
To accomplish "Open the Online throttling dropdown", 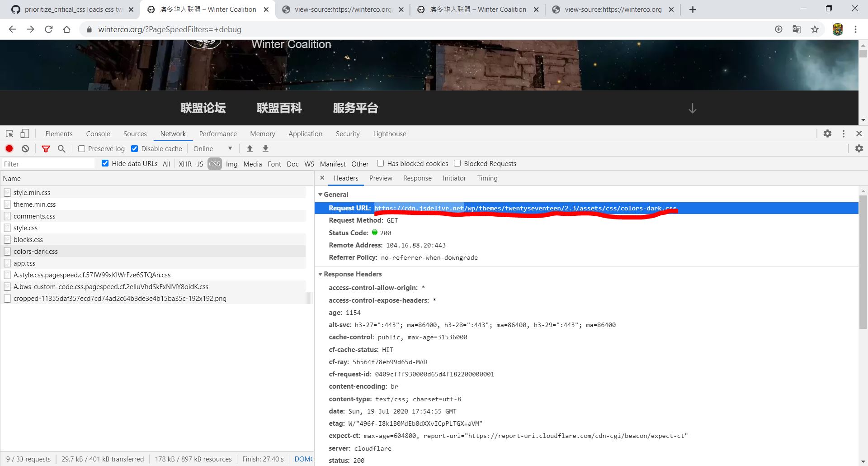I will tap(212, 148).
